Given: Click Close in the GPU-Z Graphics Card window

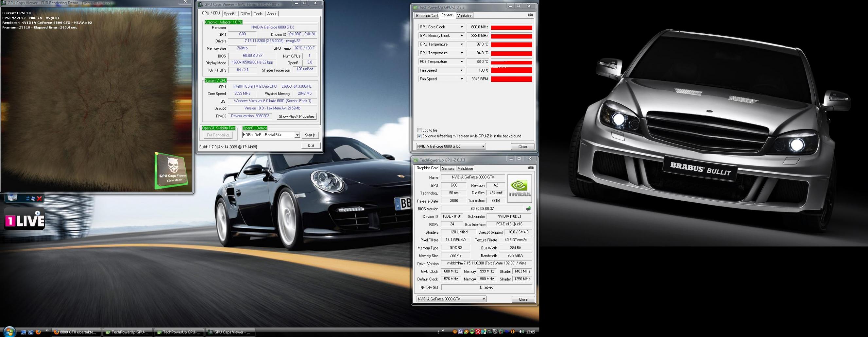Looking at the screenshot, I should coord(523,299).
